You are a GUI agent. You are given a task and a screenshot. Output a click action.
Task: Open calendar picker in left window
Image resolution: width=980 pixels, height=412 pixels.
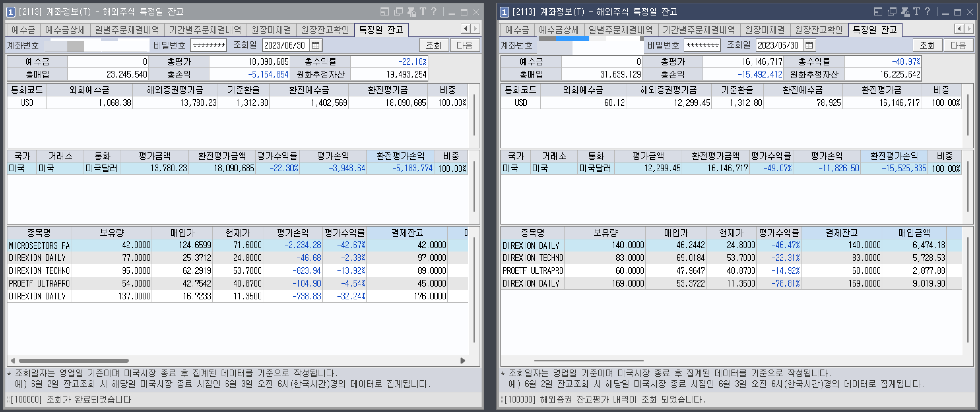pyautogui.click(x=315, y=45)
